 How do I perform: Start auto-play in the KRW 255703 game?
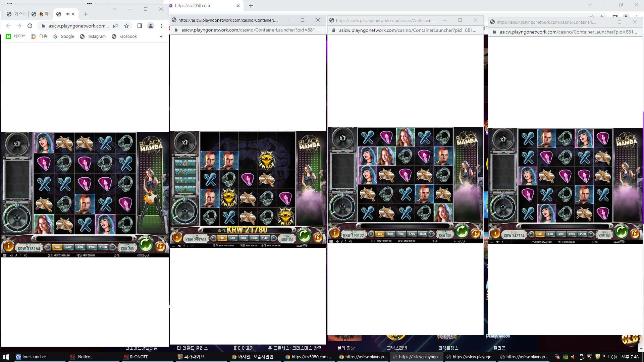click(x=318, y=238)
